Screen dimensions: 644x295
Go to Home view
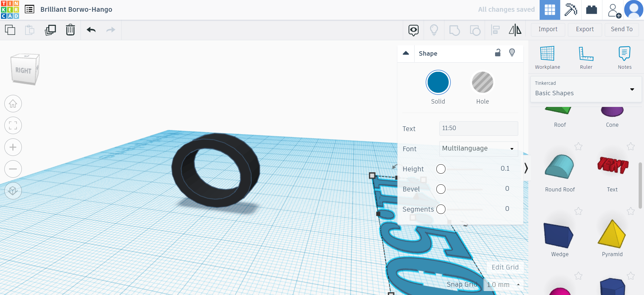pos(13,104)
